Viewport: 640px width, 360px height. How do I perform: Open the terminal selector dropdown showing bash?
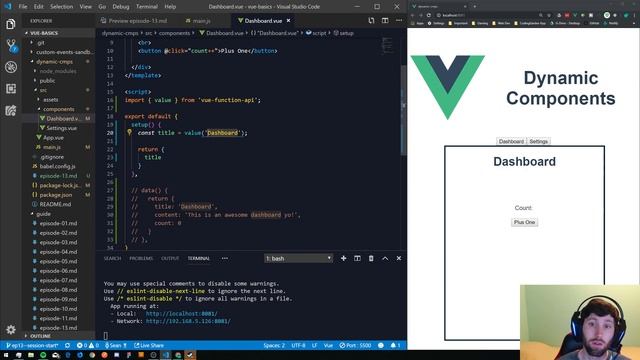pos(298,258)
